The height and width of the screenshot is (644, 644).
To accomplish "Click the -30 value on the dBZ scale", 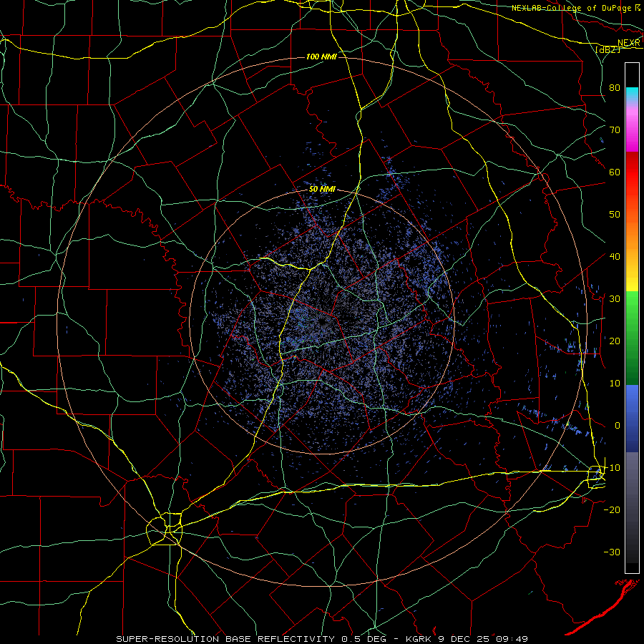I will click(x=612, y=552).
